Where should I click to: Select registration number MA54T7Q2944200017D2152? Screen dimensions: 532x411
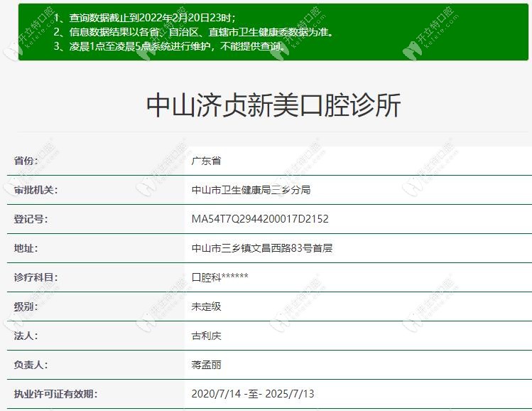(x=260, y=219)
